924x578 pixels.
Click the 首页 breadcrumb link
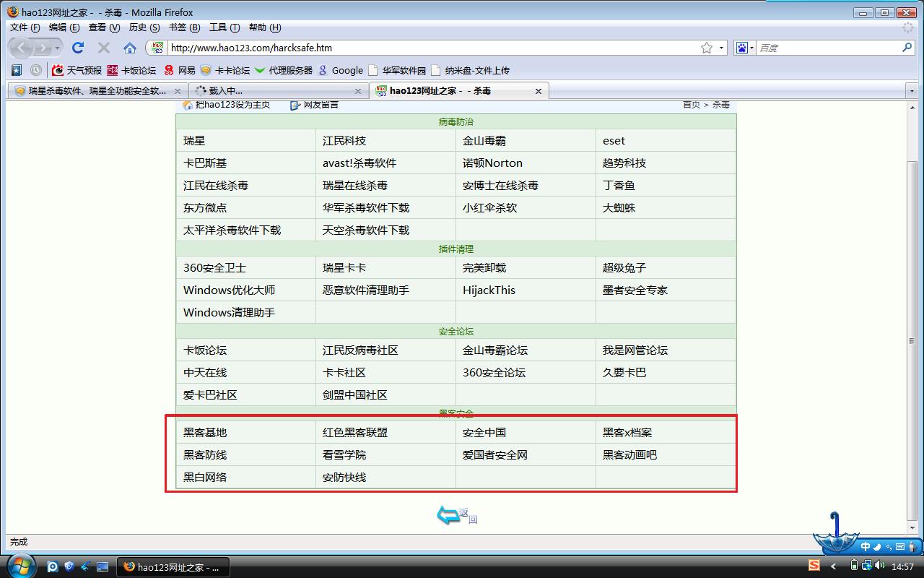[x=692, y=105]
